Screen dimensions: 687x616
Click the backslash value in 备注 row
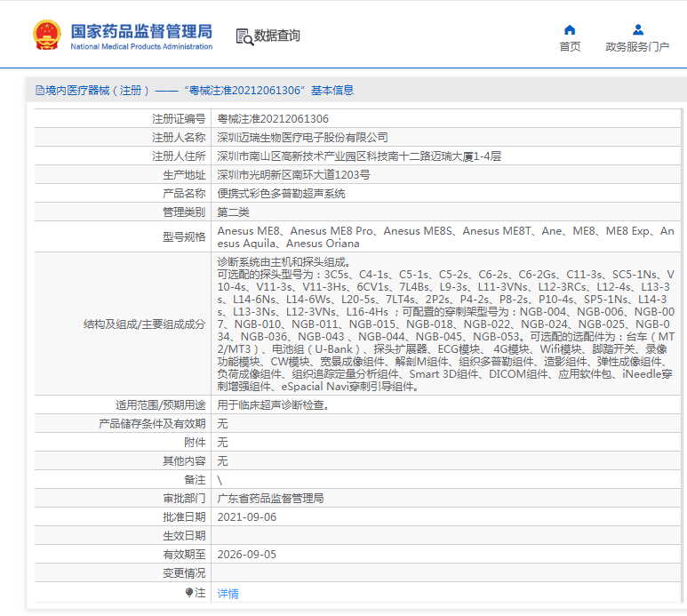[220, 481]
